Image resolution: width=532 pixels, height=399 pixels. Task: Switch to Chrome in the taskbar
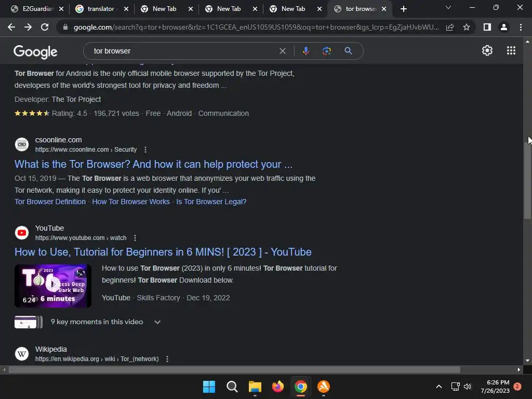(x=301, y=387)
